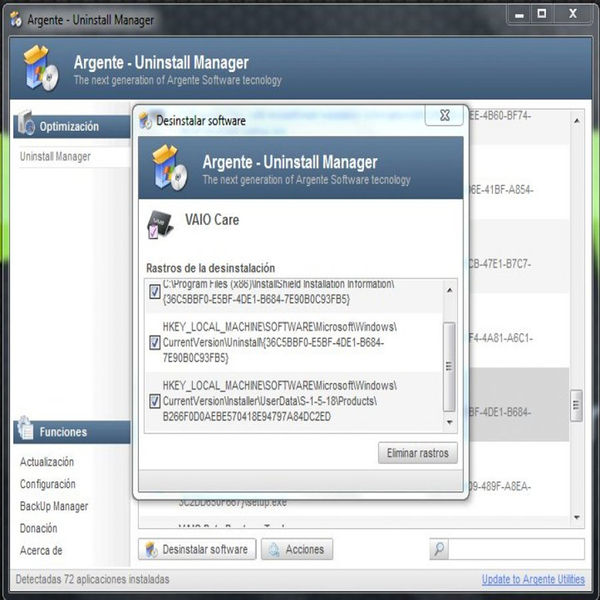Click the Argente box icon in title bar
The image size is (600, 600).
[x=16, y=19]
